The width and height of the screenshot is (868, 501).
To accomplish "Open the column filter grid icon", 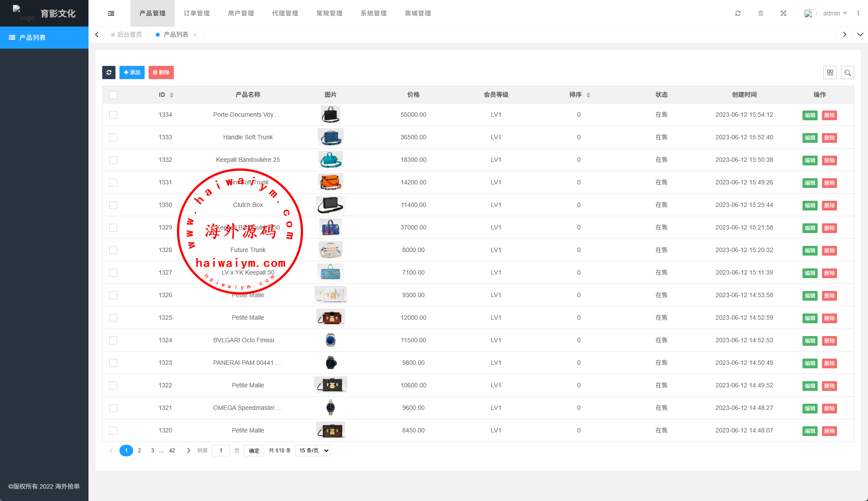I will tap(830, 73).
